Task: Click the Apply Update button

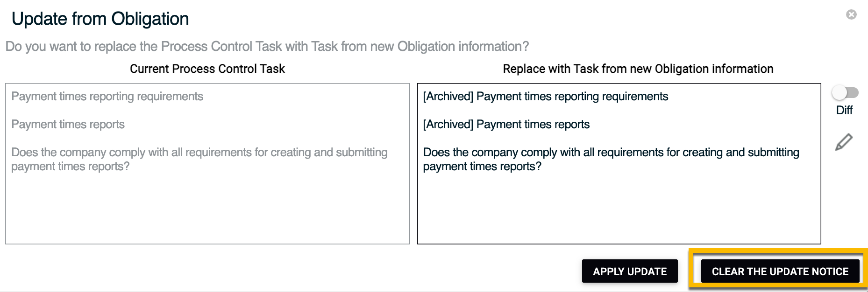Action: 630,271
